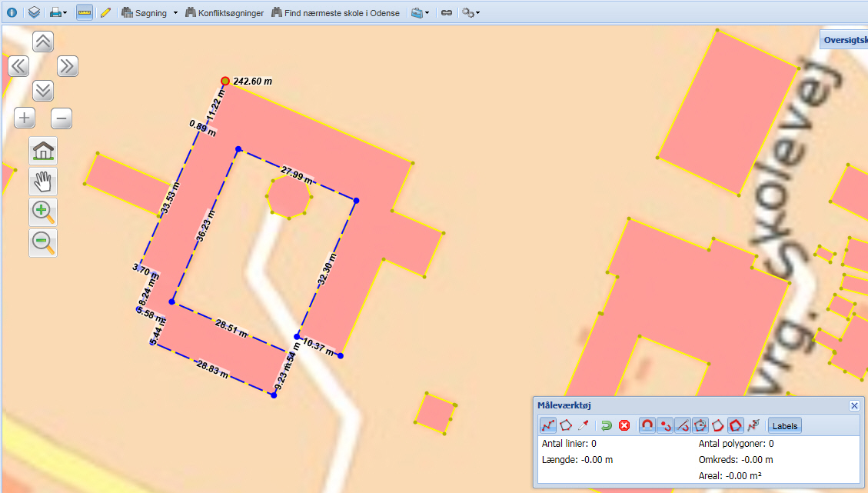868x493 pixels.
Task: Click the blue info icon in toolbar
Action: (x=12, y=13)
